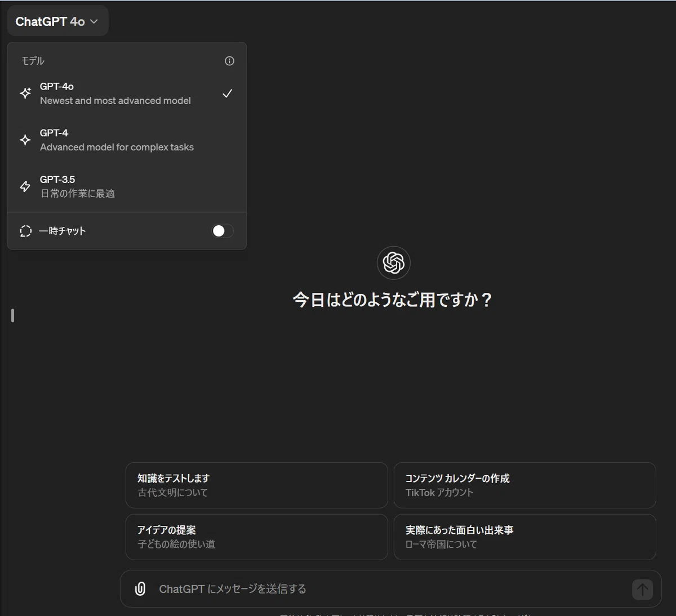Screen dimensions: 676x616
Task: Click the model info icon beside モデル
Action: click(x=229, y=61)
